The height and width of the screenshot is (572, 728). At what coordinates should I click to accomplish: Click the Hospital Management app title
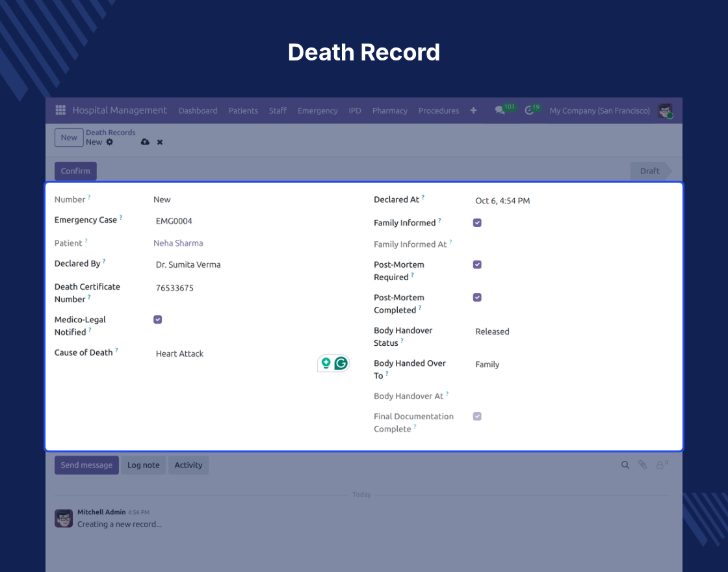coord(120,110)
